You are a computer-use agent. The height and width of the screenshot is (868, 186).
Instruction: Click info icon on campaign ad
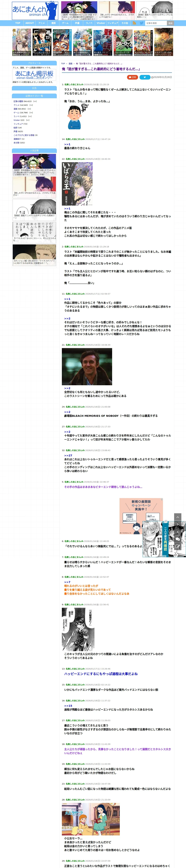point(161,499)
